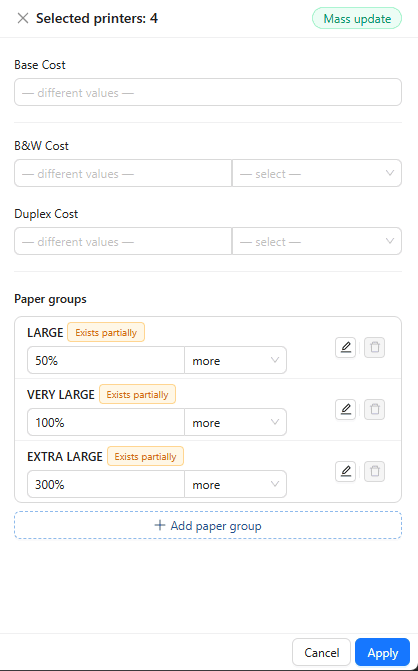Screen dimensions: 418x671
Task: Click the VERY LARGE group name
Action: tap(61, 395)
